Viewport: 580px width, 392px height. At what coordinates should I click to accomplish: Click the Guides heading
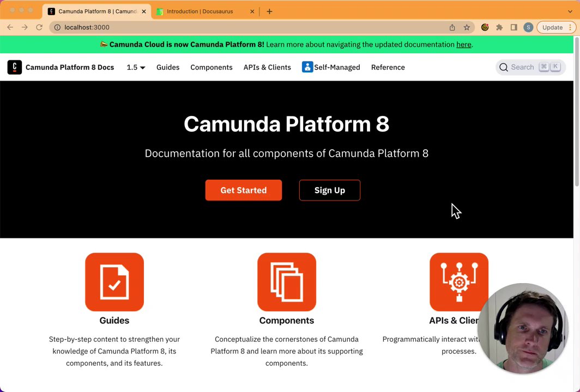(114, 320)
